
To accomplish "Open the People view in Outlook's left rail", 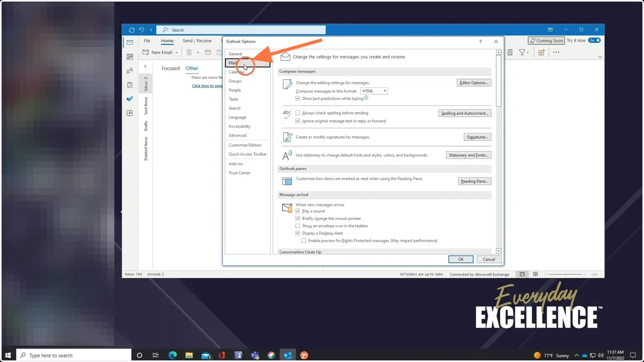I will tap(130, 71).
